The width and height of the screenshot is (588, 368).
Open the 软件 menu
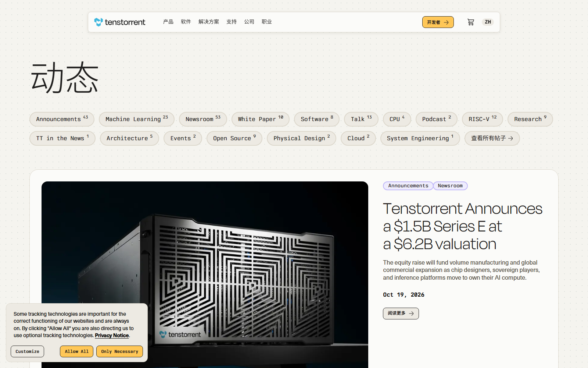[x=186, y=22]
